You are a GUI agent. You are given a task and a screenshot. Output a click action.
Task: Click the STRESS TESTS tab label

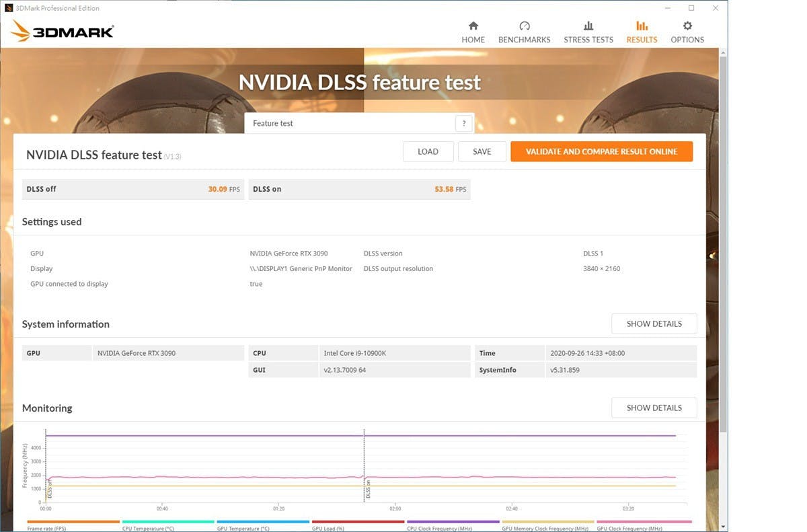[x=588, y=40]
